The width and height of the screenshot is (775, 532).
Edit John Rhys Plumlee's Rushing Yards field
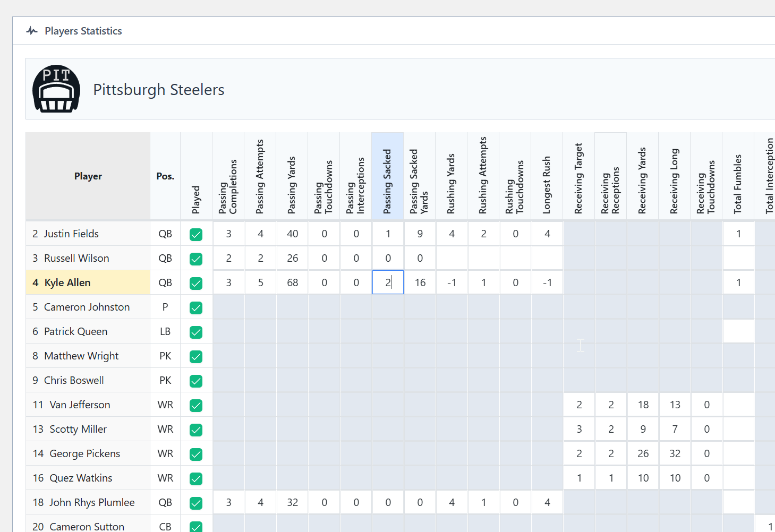tap(452, 502)
